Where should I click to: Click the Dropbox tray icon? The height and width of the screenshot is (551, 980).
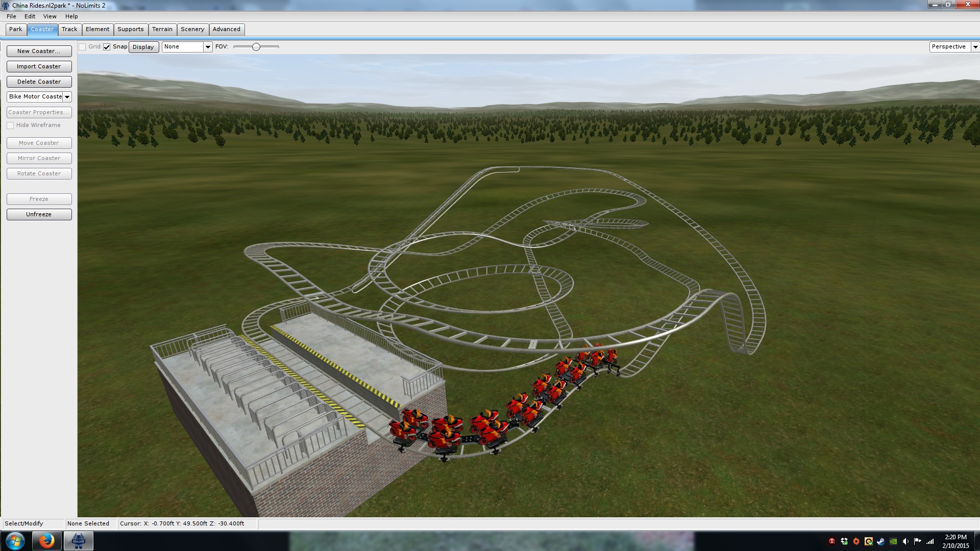(844, 541)
